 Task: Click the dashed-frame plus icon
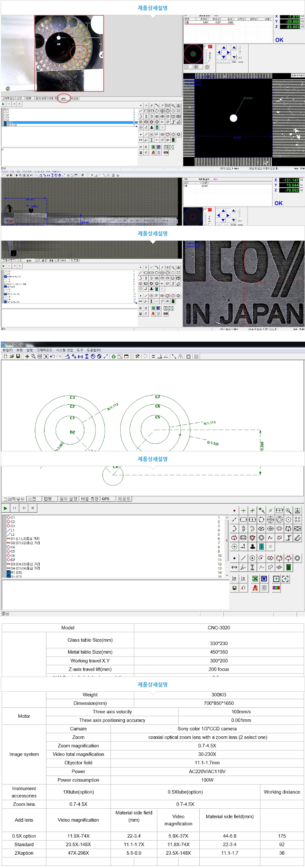pos(285,579)
